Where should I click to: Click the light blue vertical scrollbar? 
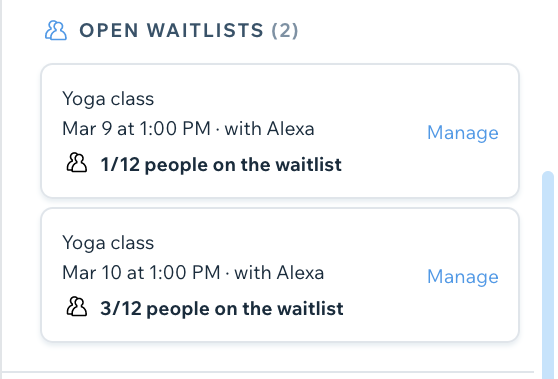(x=548, y=275)
